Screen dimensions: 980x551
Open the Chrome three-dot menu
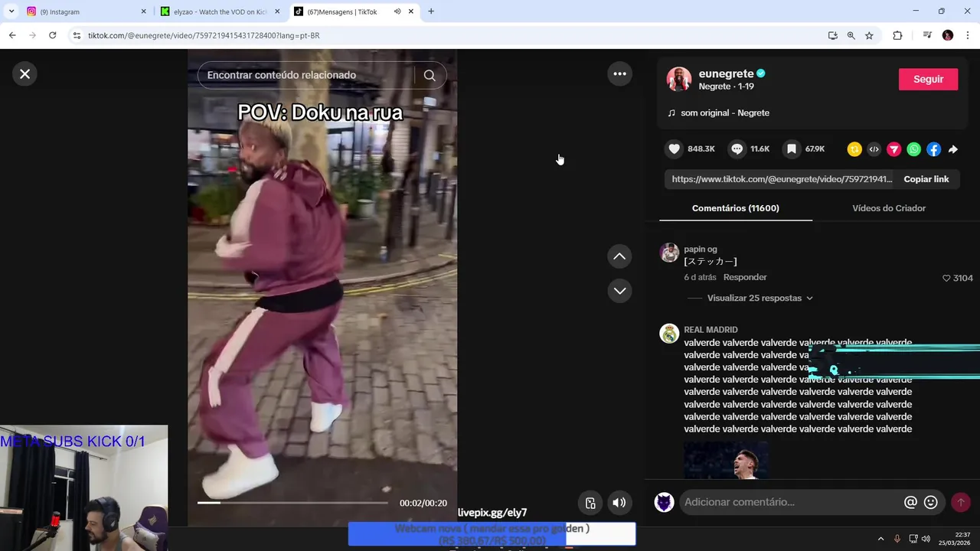coord(968,35)
